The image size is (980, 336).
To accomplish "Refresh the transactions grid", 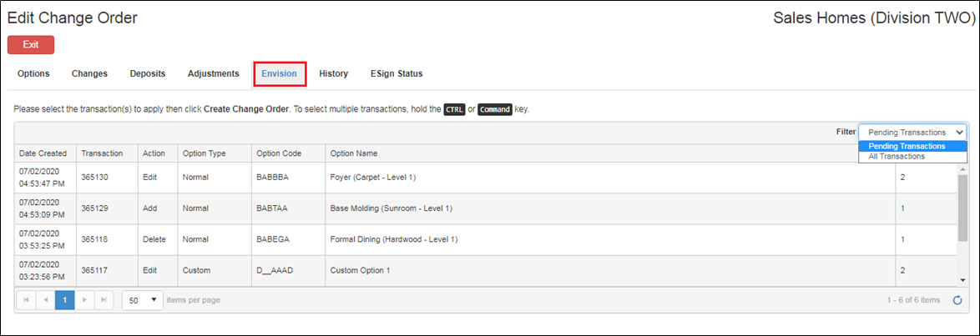I will (x=957, y=300).
